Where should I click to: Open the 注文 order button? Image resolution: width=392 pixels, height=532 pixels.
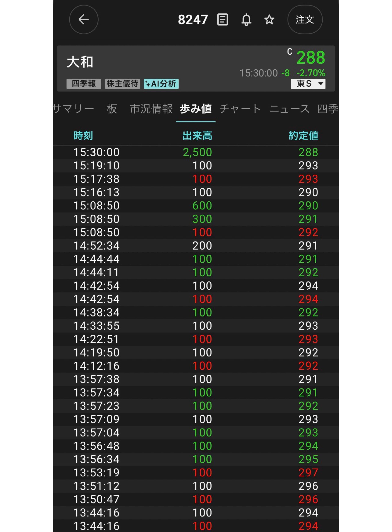tap(305, 20)
